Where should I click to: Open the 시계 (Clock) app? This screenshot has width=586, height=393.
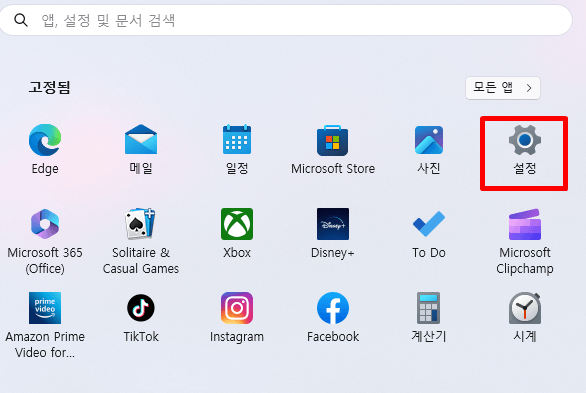(525, 308)
